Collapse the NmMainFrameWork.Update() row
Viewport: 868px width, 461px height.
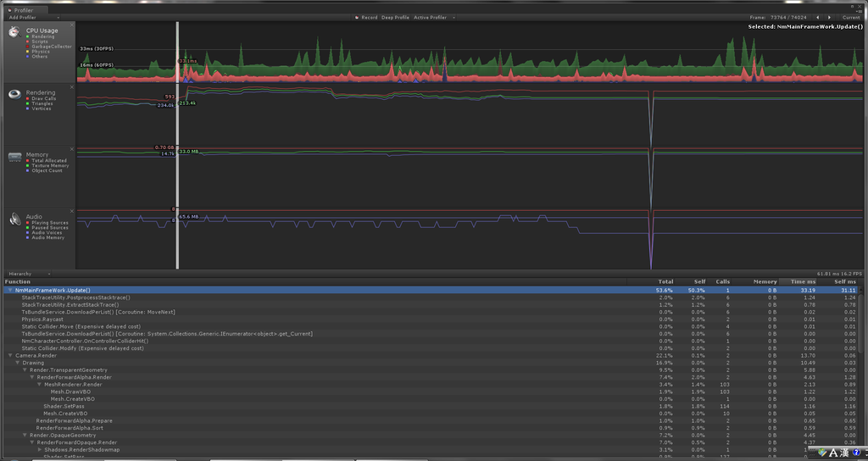[10, 290]
